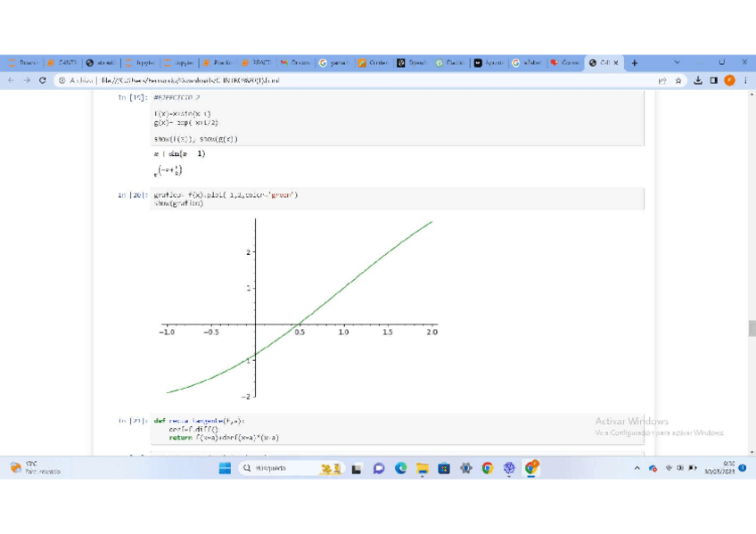Open File Explorer from the taskbar

click(x=422, y=468)
